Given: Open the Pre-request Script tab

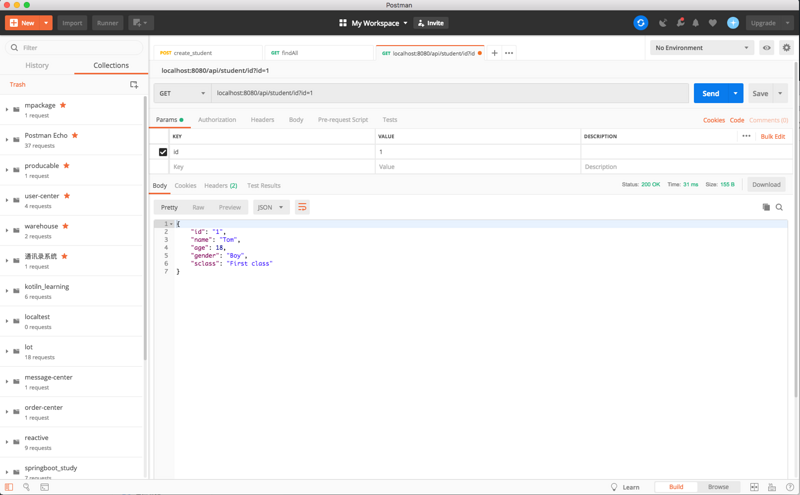Looking at the screenshot, I should coord(343,120).
